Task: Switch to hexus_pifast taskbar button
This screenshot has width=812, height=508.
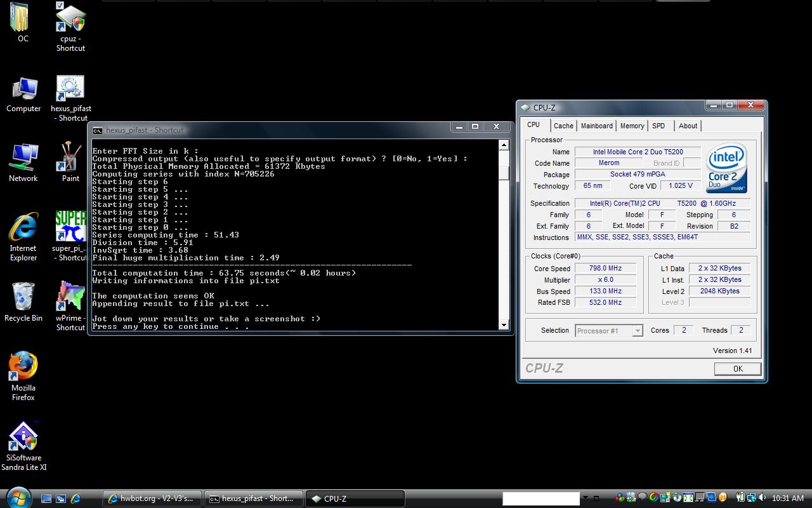Action: click(254, 499)
